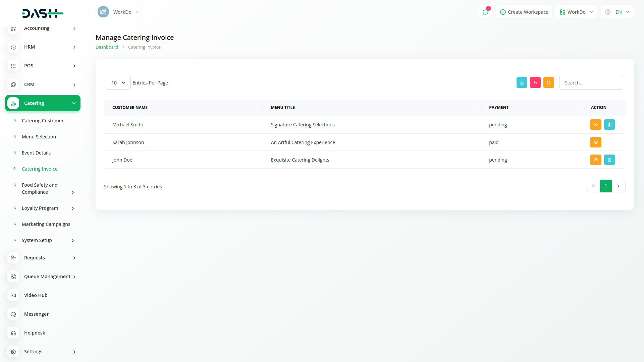
Task: Open the EN language dropdown
Action: tap(617, 12)
